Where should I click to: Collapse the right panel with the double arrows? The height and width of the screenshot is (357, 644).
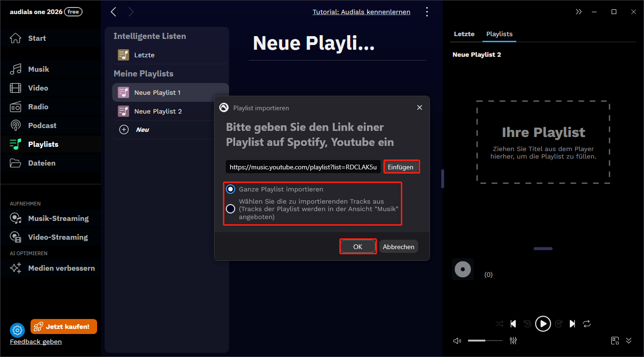[x=579, y=12]
